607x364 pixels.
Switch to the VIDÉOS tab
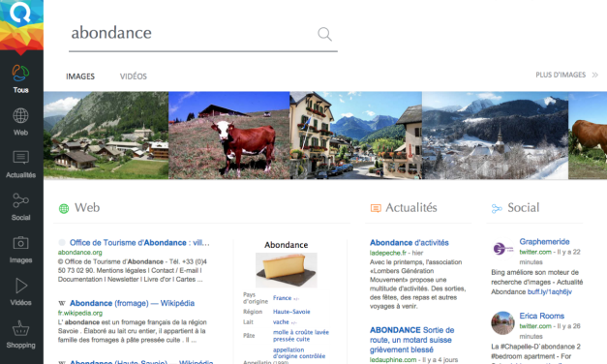pyautogui.click(x=134, y=76)
